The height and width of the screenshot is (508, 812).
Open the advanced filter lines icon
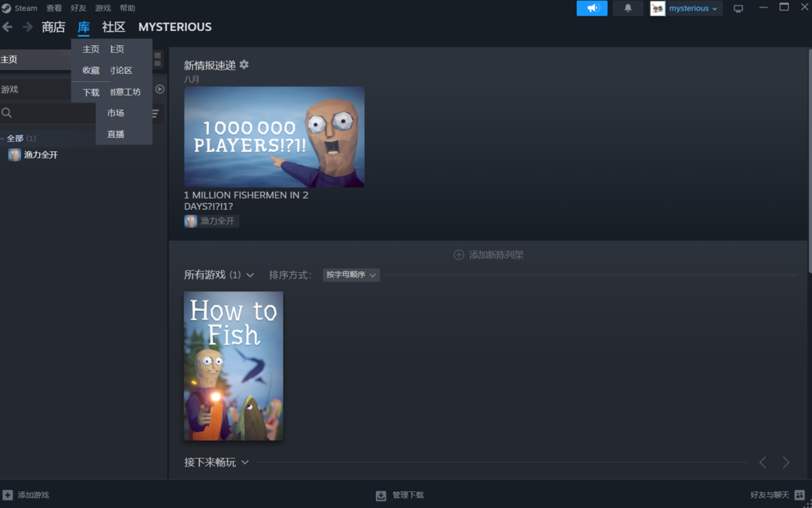[x=156, y=113]
